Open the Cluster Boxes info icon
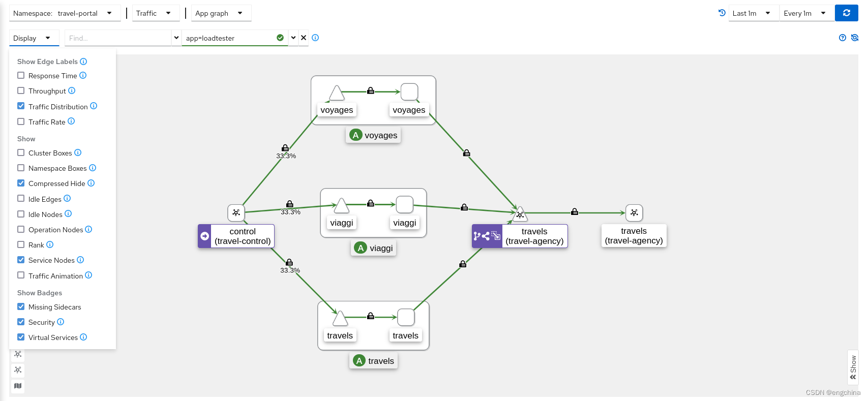Image resolution: width=868 pixels, height=401 pixels. 78,152
